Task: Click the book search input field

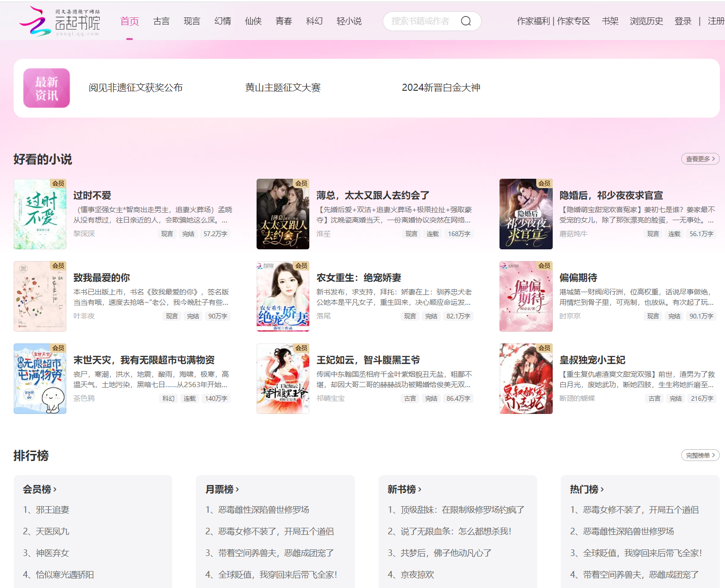Action: [421, 21]
